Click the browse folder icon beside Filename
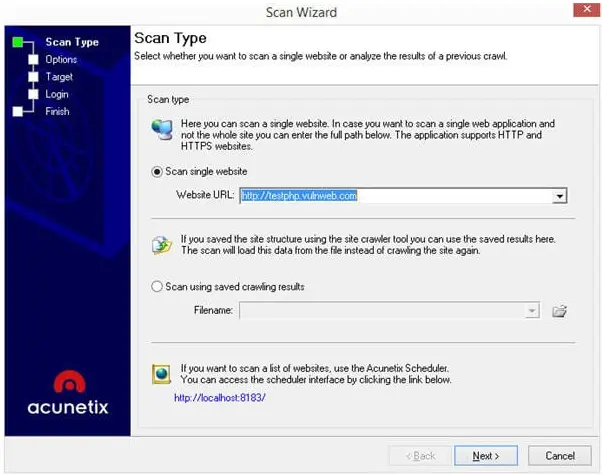This screenshot has width=602, height=474. pyautogui.click(x=559, y=311)
